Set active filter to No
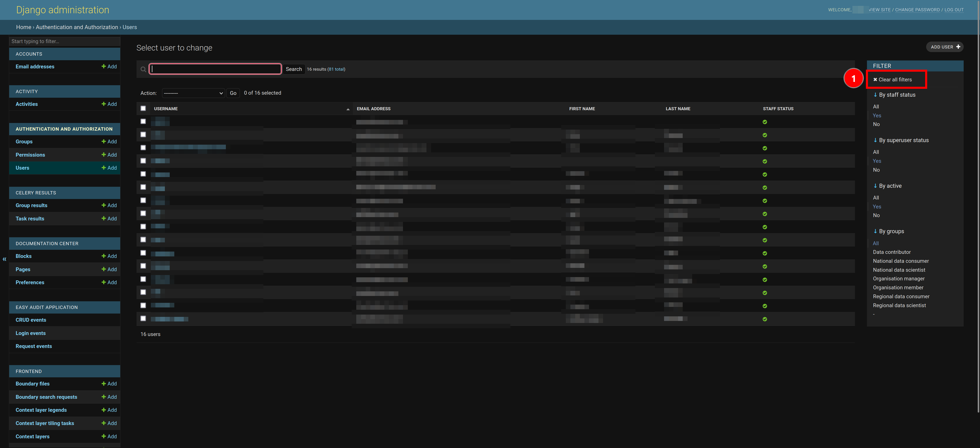This screenshot has width=980, height=448. click(876, 215)
